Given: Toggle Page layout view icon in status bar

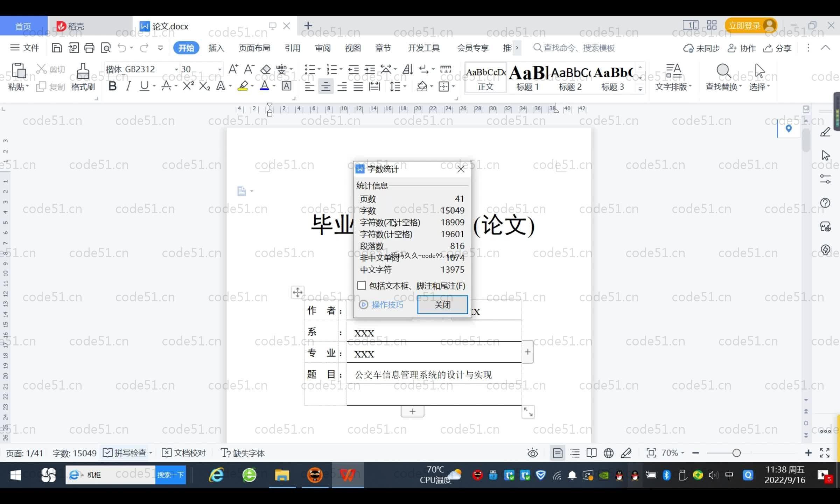Looking at the screenshot, I should pyautogui.click(x=558, y=453).
